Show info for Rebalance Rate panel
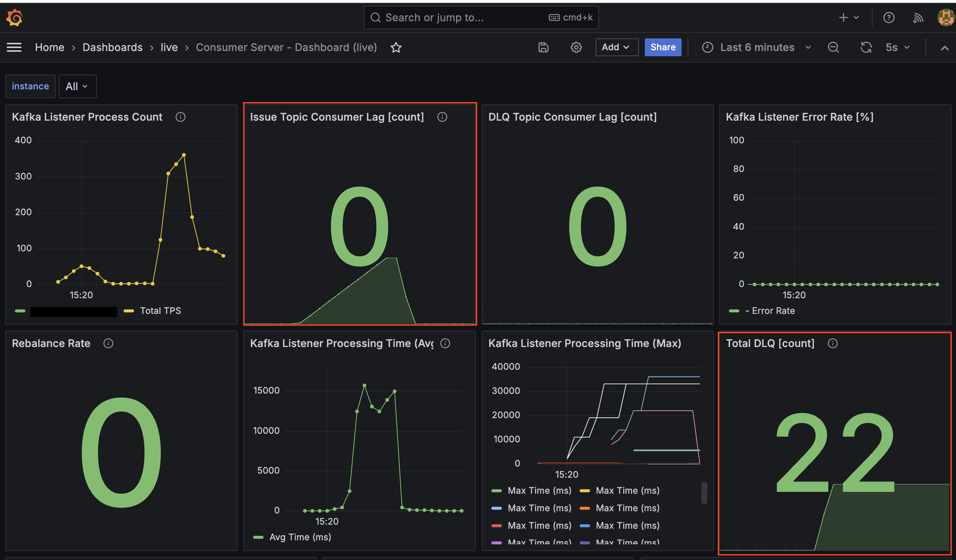The image size is (956, 560). (x=108, y=343)
